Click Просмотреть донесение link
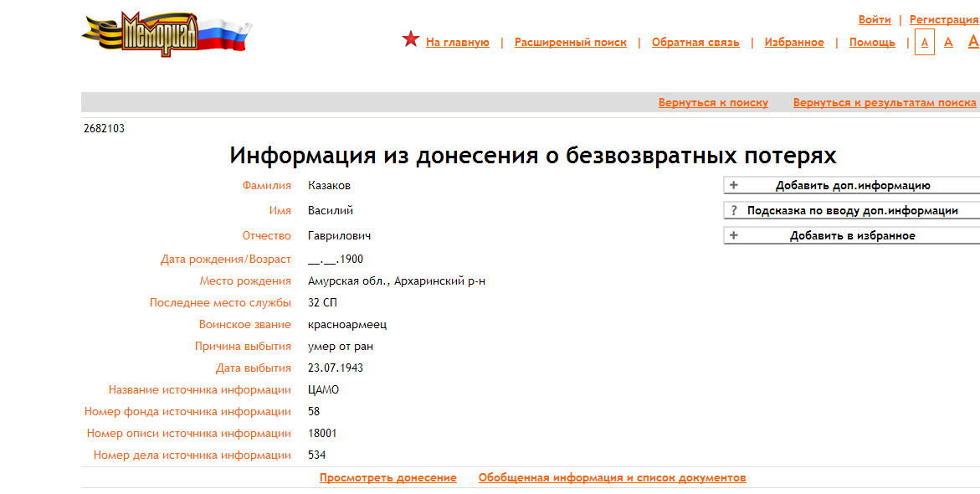Screen dimensions: 980x494 click(387, 478)
